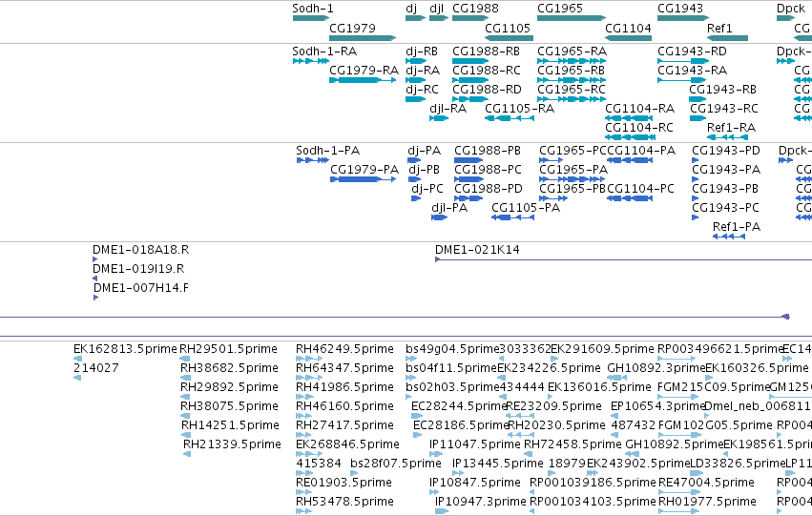Select protein 'CG1988-PD'

489,189
